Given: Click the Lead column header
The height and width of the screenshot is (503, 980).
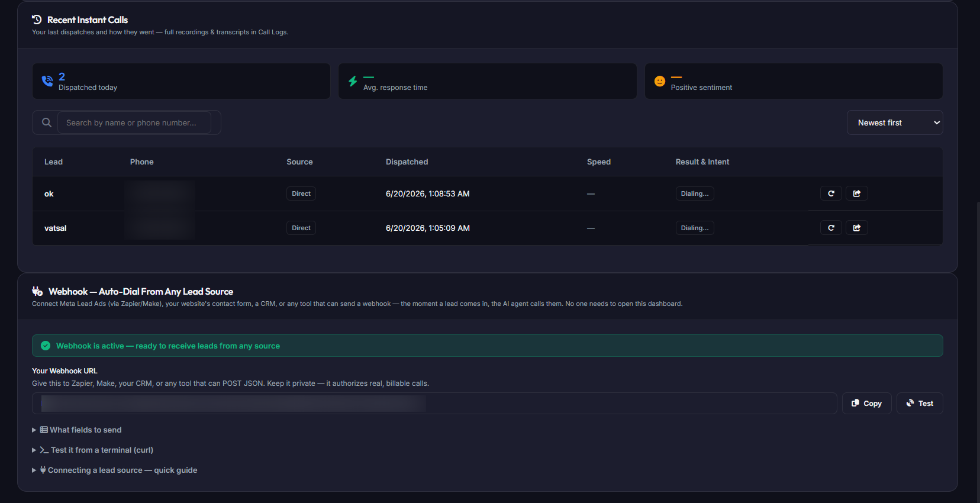Looking at the screenshot, I should click(53, 162).
